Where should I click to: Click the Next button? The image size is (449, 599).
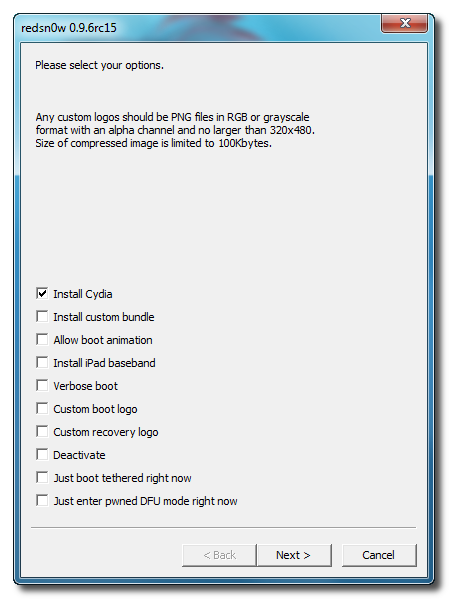tap(293, 555)
